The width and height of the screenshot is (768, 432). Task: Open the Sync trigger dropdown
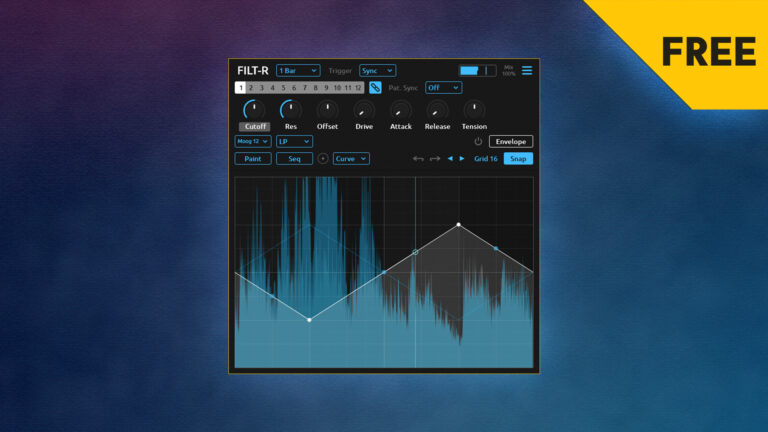pos(377,71)
